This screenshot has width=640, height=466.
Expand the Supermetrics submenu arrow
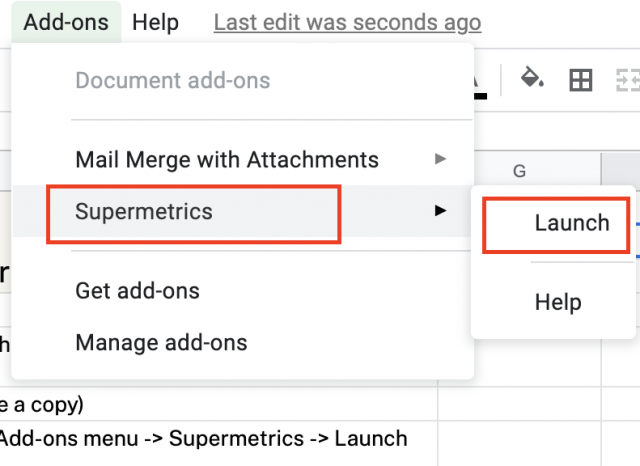click(439, 211)
